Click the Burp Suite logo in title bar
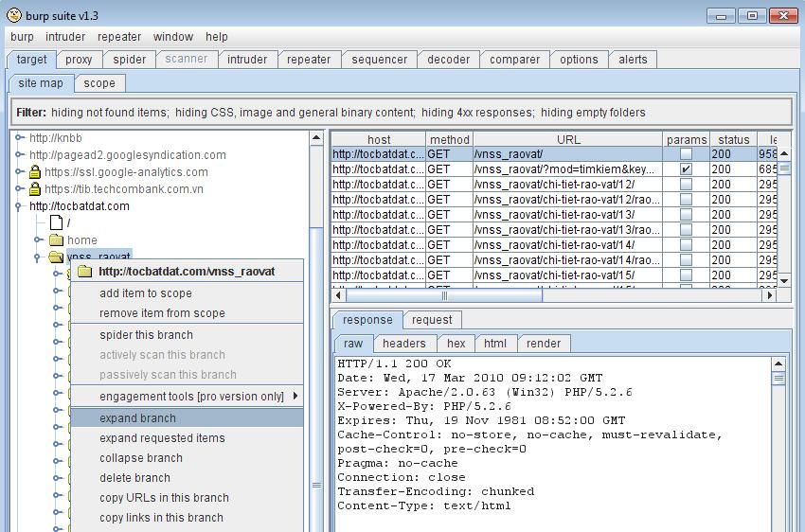The width and height of the screenshot is (805, 532). point(13,16)
